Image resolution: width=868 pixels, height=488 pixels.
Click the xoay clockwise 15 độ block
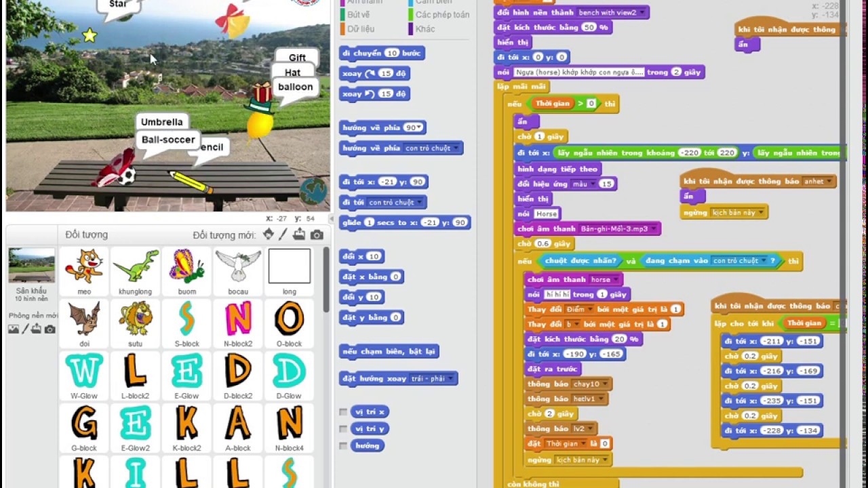coord(374,73)
